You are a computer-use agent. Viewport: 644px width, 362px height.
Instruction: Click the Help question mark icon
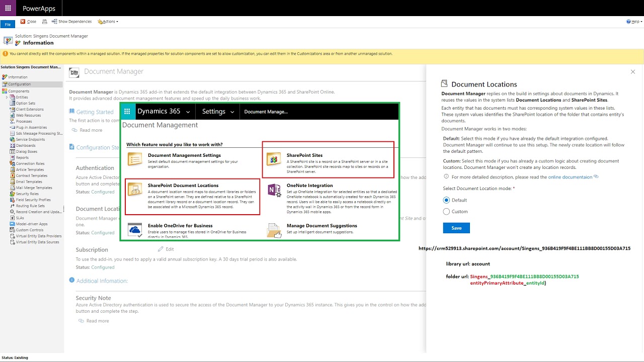pyautogui.click(x=628, y=22)
